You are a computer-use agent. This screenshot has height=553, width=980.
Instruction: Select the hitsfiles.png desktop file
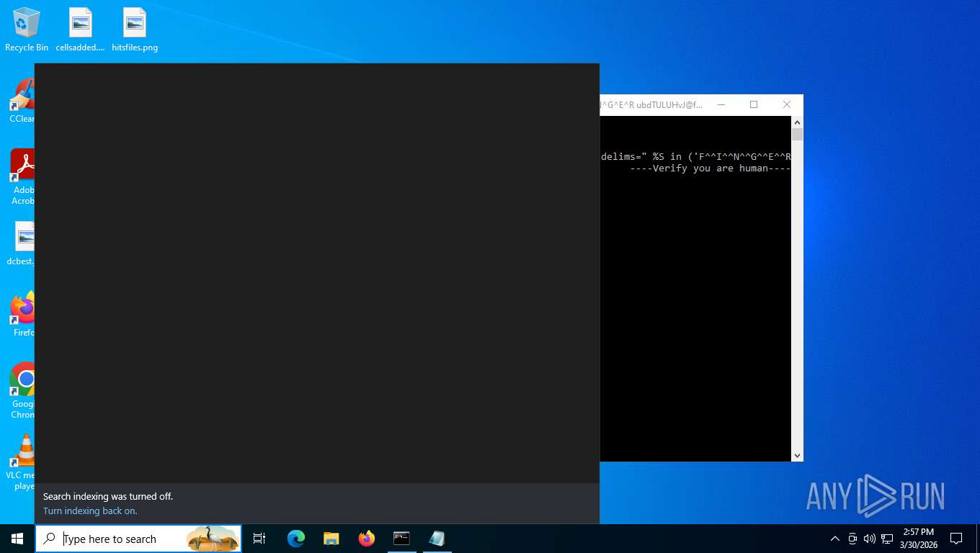135,30
